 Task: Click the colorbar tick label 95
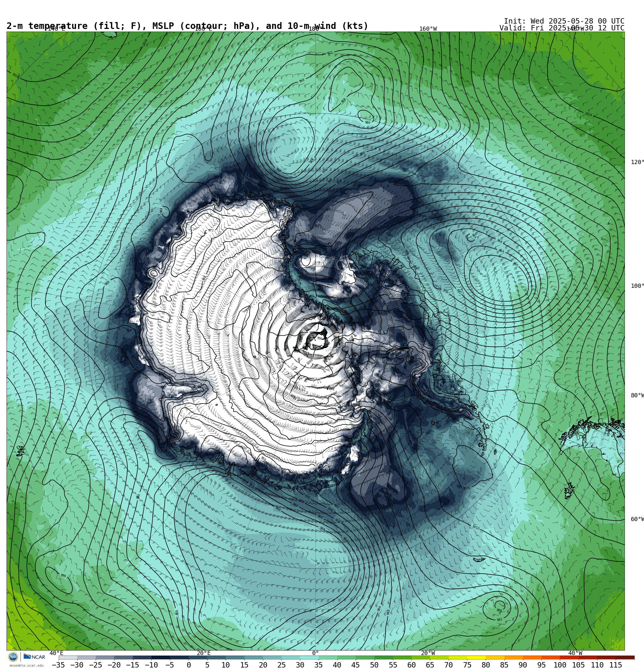541,665
